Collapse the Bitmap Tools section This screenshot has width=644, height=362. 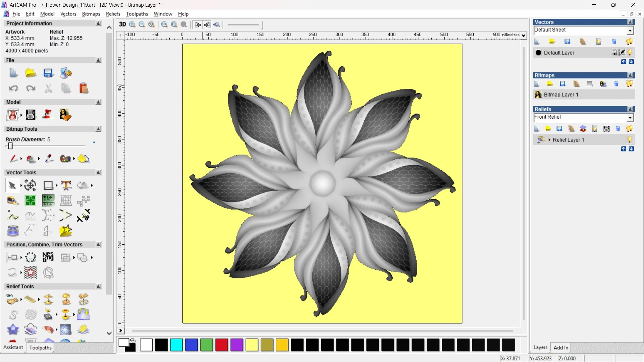98,129
